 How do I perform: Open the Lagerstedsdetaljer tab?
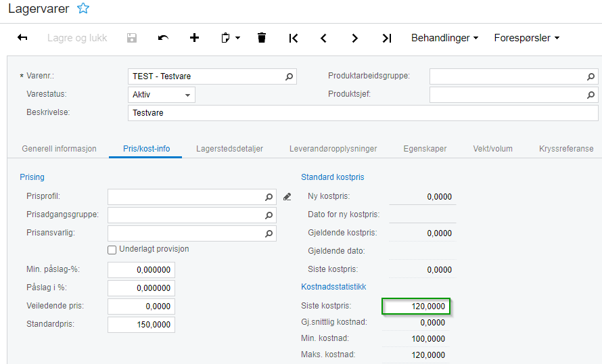coord(229,149)
